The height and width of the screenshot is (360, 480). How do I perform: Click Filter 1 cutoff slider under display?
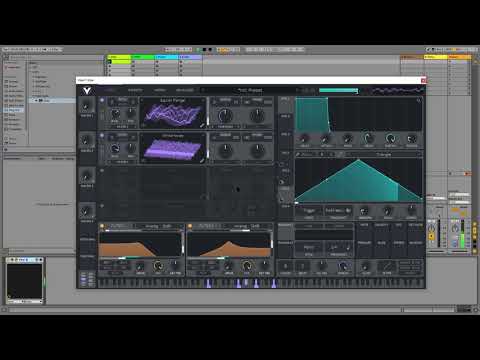[x=141, y=258]
